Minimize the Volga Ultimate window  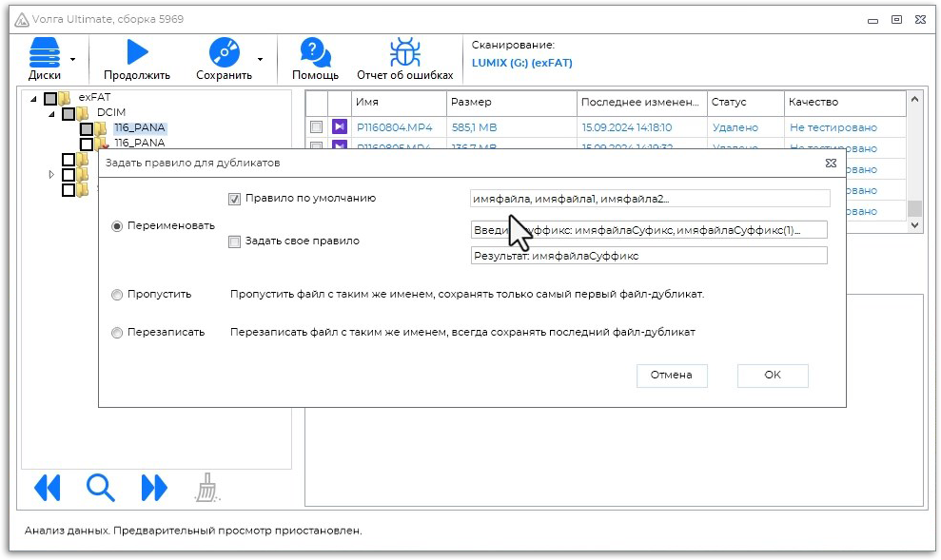873,20
